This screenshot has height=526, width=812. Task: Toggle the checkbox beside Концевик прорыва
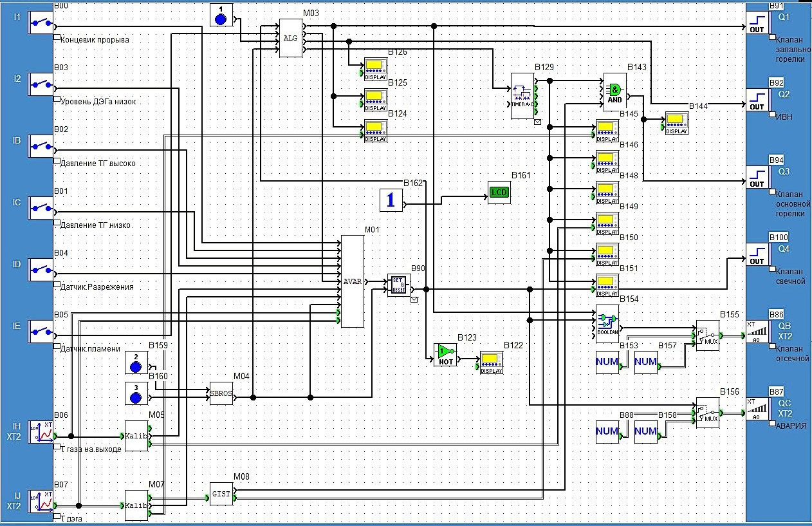(x=57, y=39)
